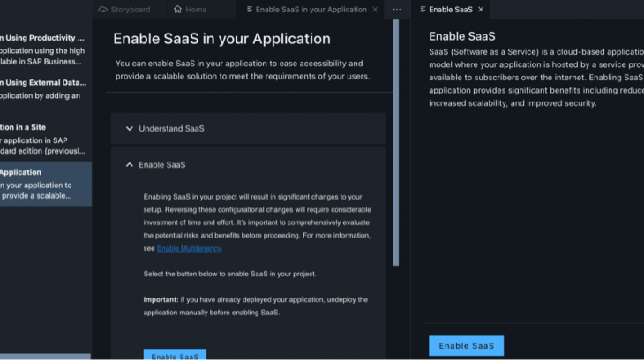The height and width of the screenshot is (362, 644).
Task: Close the right-side Enable SaaS tab
Action: coord(481,10)
